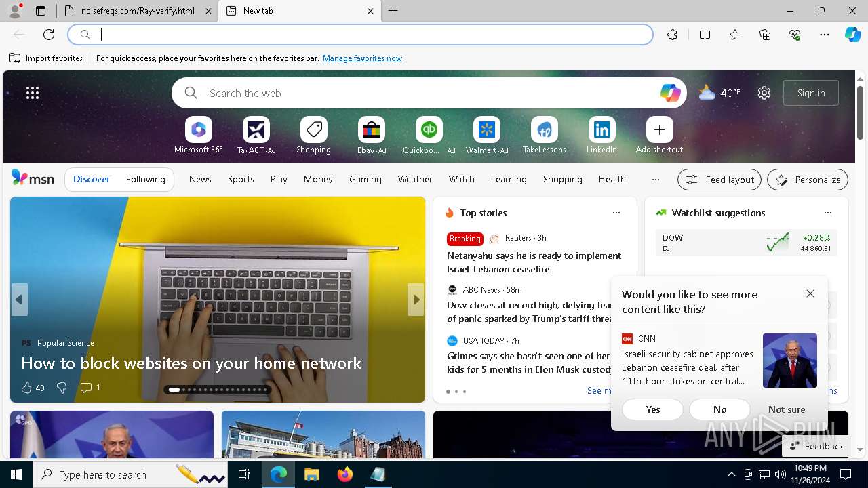Like the block websites article

33,388
